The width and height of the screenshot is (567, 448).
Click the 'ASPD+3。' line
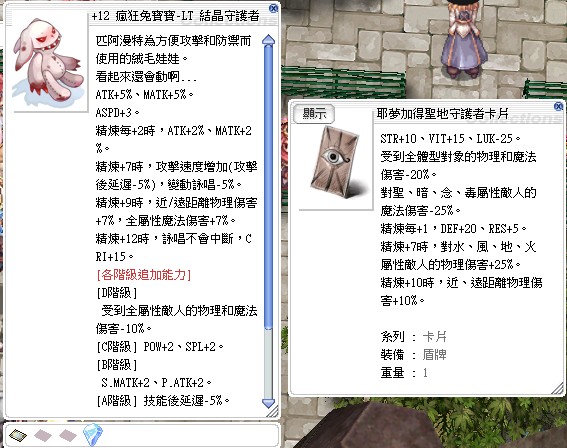click(118, 113)
